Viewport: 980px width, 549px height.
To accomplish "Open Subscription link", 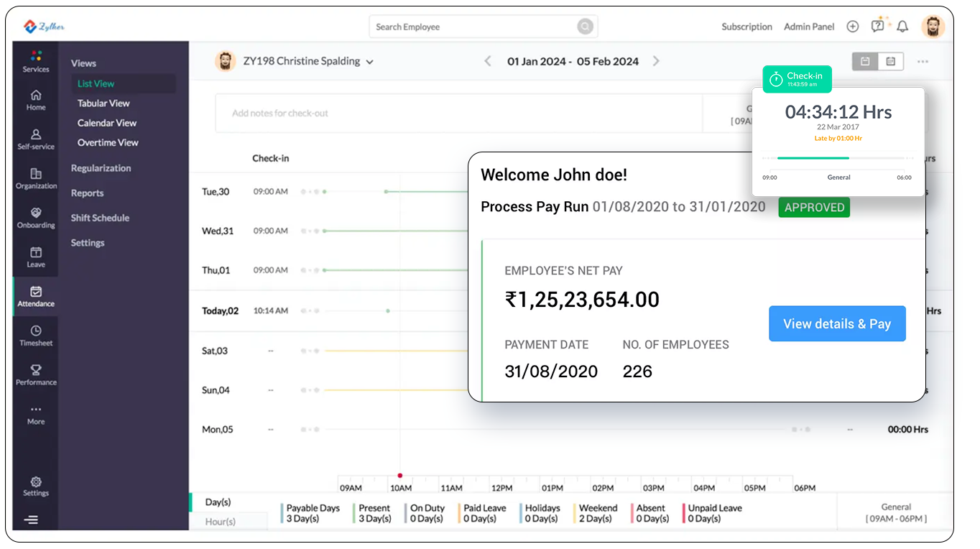I will [746, 27].
